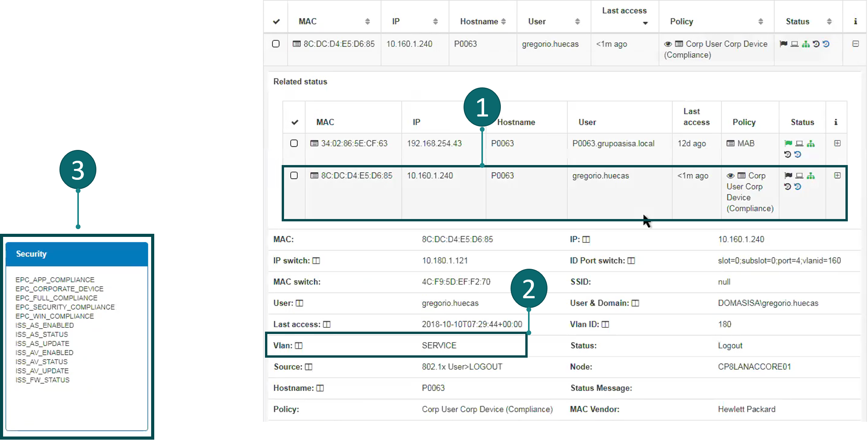Sort the main table by MAC column
The image size is (868, 440).
(x=367, y=21)
